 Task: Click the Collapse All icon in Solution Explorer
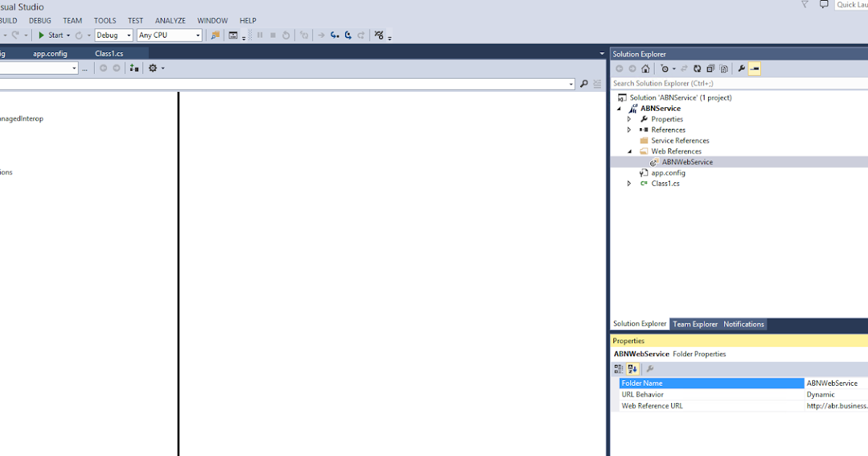click(x=710, y=69)
